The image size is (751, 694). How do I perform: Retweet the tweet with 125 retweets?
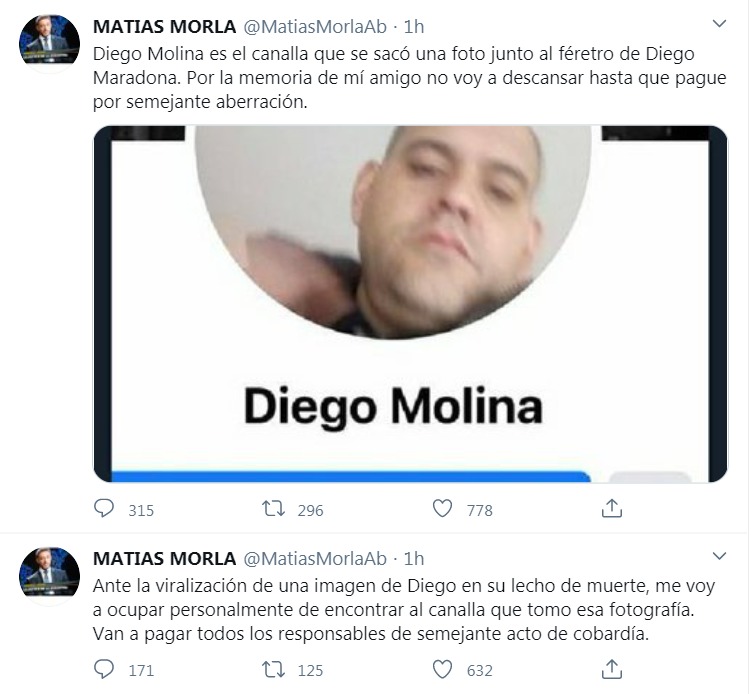[273, 669]
